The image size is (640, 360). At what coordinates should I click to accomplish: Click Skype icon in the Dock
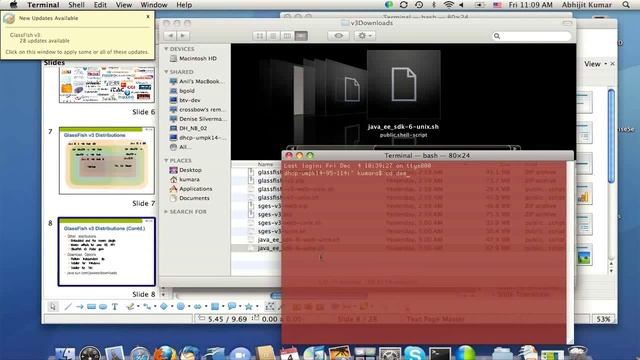click(414, 353)
